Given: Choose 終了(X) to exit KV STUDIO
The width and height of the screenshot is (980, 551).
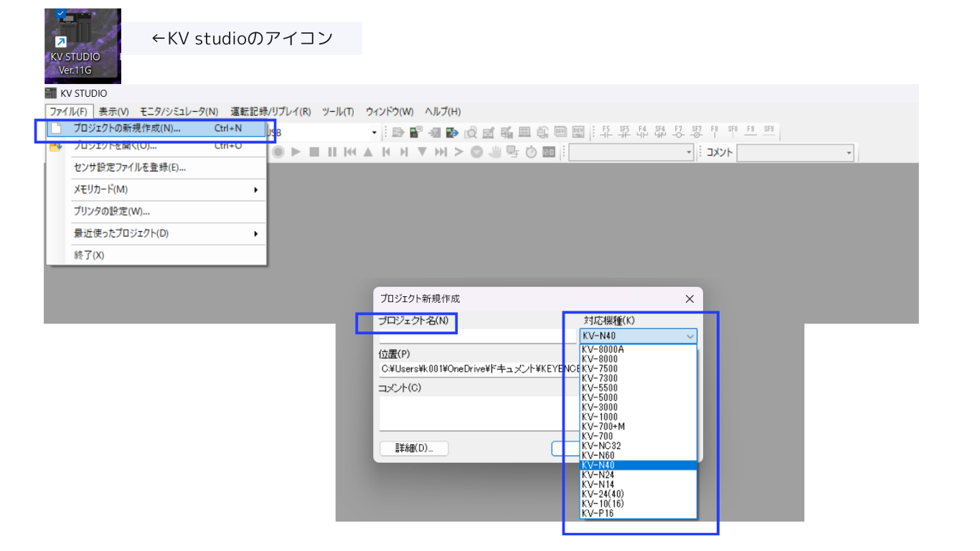Looking at the screenshot, I should tap(156, 255).
